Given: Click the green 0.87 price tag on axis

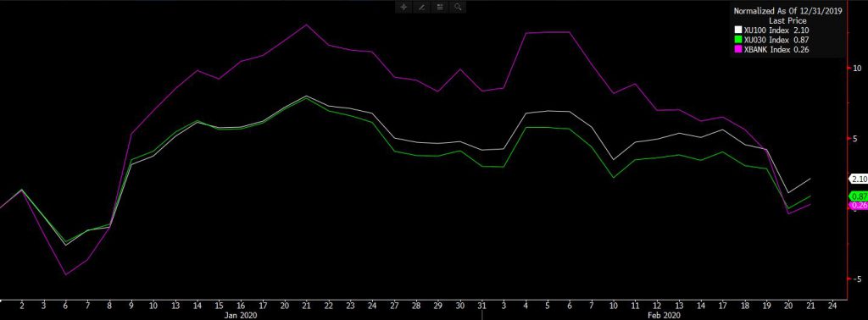Looking at the screenshot, I should 858,196.
